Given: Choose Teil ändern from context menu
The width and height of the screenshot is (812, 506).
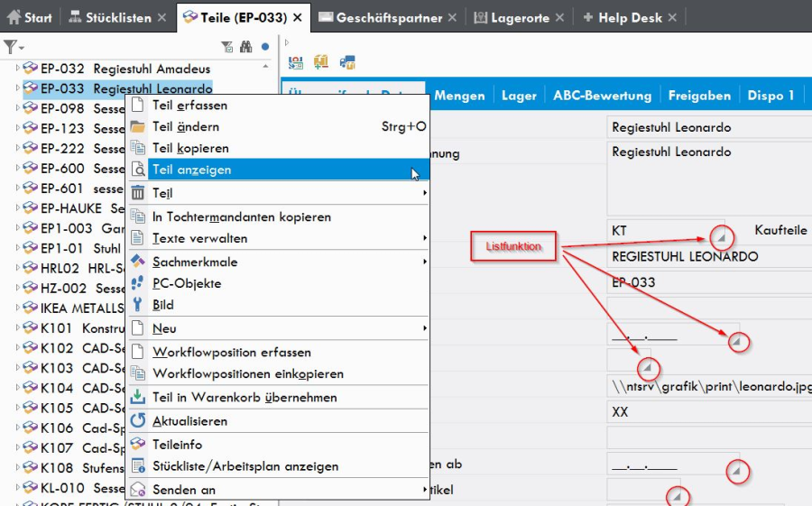Looking at the screenshot, I should 278,126.
